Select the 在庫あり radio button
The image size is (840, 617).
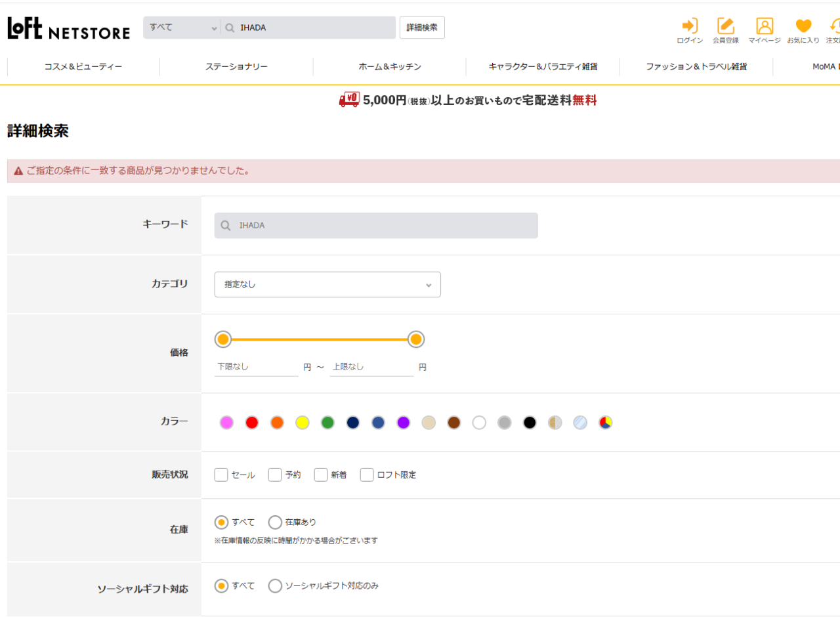click(x=275, y=522)
